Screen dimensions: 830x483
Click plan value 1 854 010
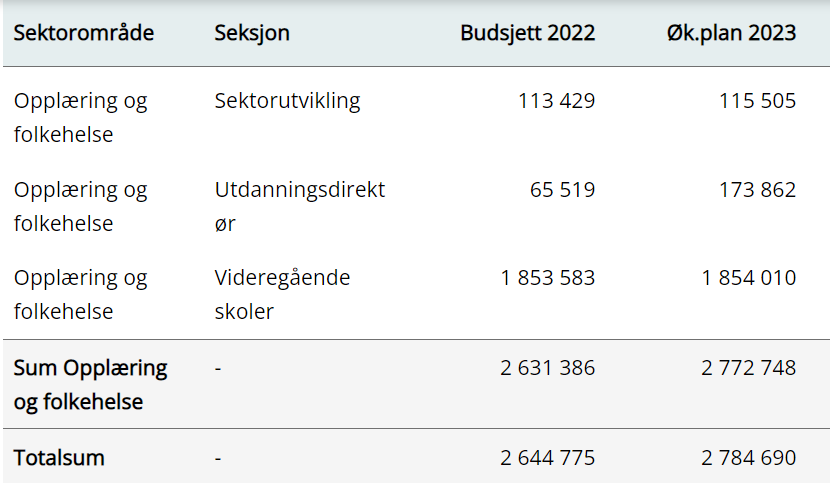(x=749, y=278)
